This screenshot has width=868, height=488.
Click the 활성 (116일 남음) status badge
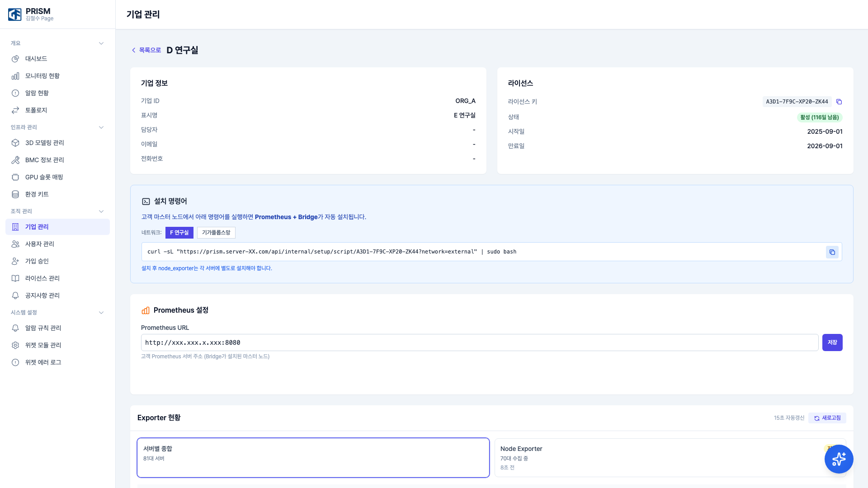[820, 117]
